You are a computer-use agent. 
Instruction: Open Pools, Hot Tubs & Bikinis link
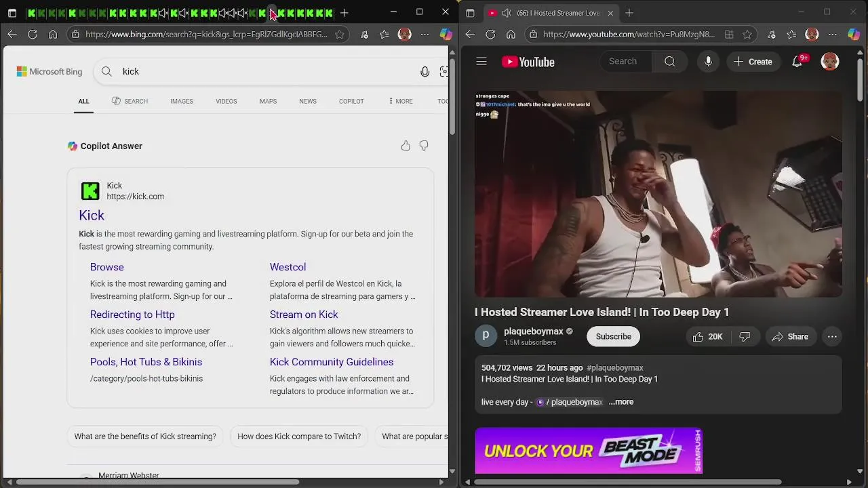click(146, 362)
